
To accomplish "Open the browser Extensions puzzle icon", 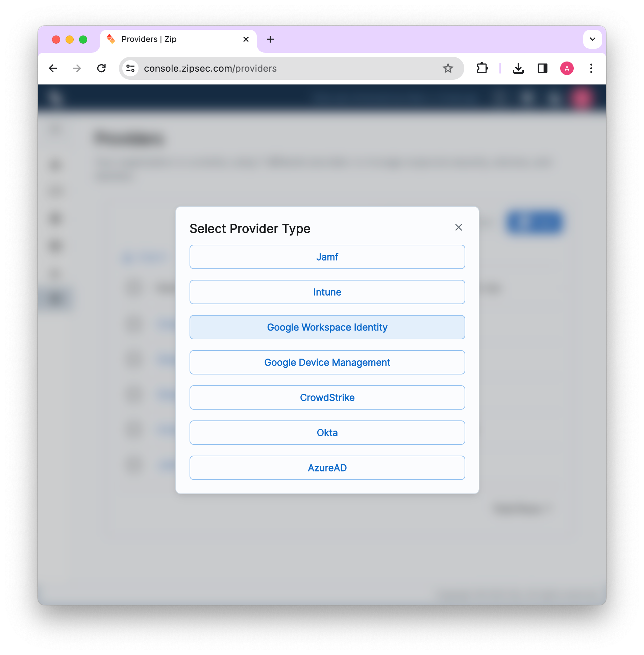I will point(482,68).
